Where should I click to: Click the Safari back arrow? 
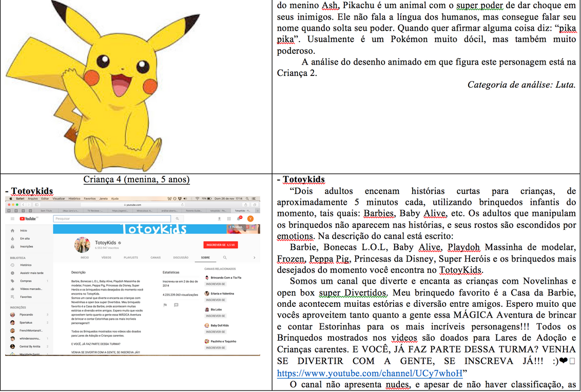pos(23,205)
